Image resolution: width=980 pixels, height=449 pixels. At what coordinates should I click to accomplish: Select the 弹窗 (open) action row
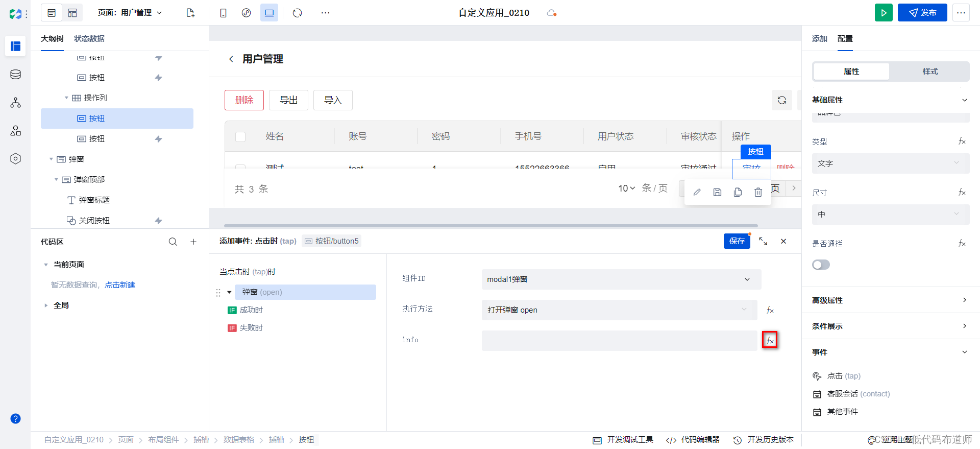[x=305, y=292]
